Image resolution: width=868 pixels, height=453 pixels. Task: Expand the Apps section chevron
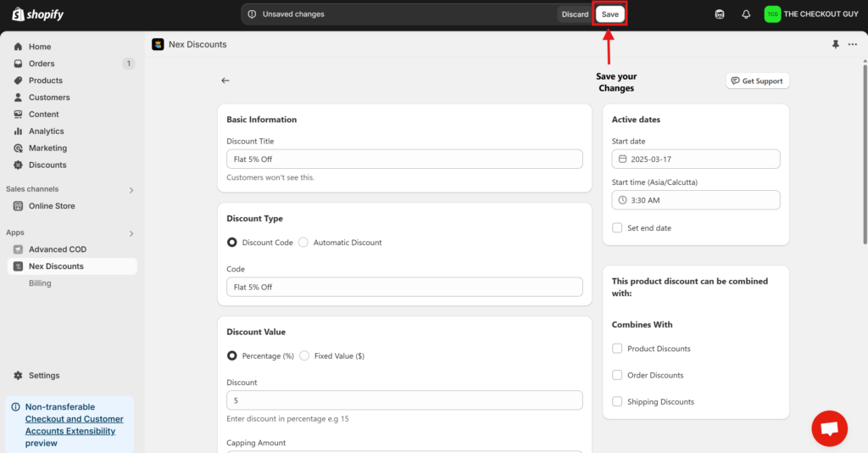[x=131, y=233]
